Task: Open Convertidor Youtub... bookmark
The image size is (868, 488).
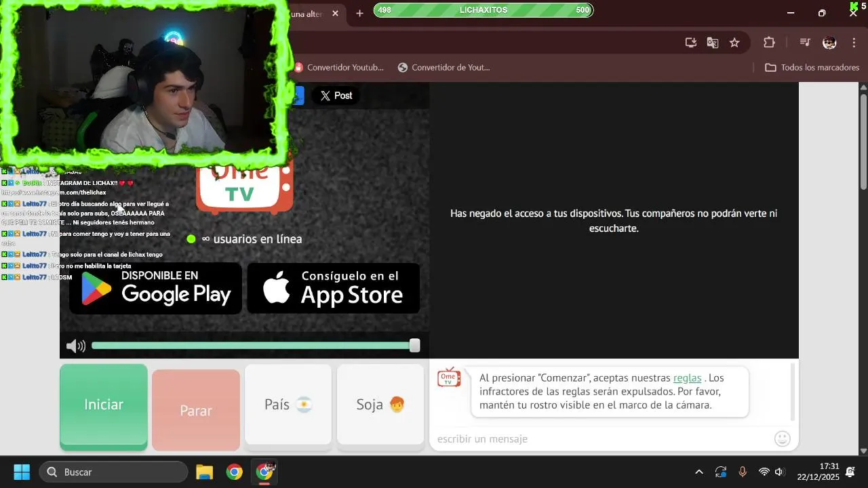Action: (x=339, y=67)
